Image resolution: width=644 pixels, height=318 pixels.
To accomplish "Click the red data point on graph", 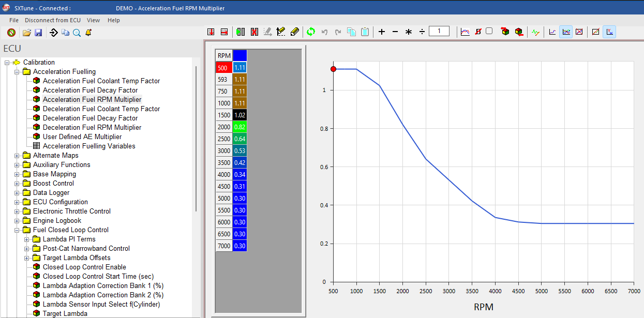I will (334, 69).
